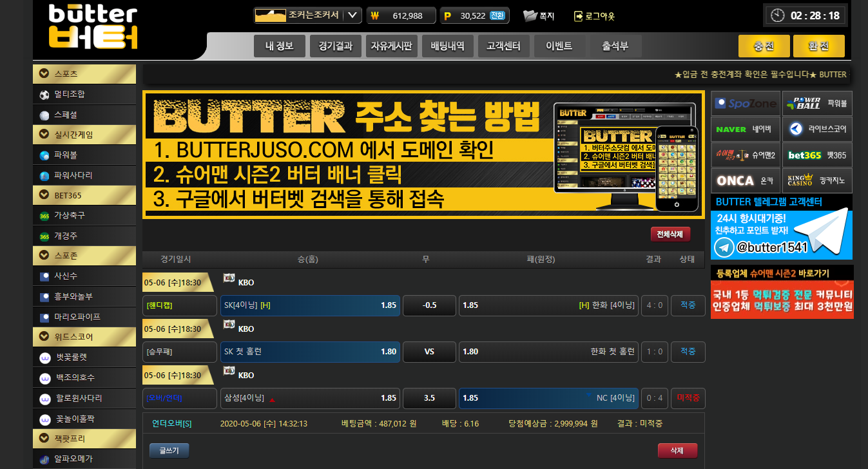Screen dimensions: 868x469
Task: Collapse the 스포츠 sidebar section
Action: coord(44,73)
